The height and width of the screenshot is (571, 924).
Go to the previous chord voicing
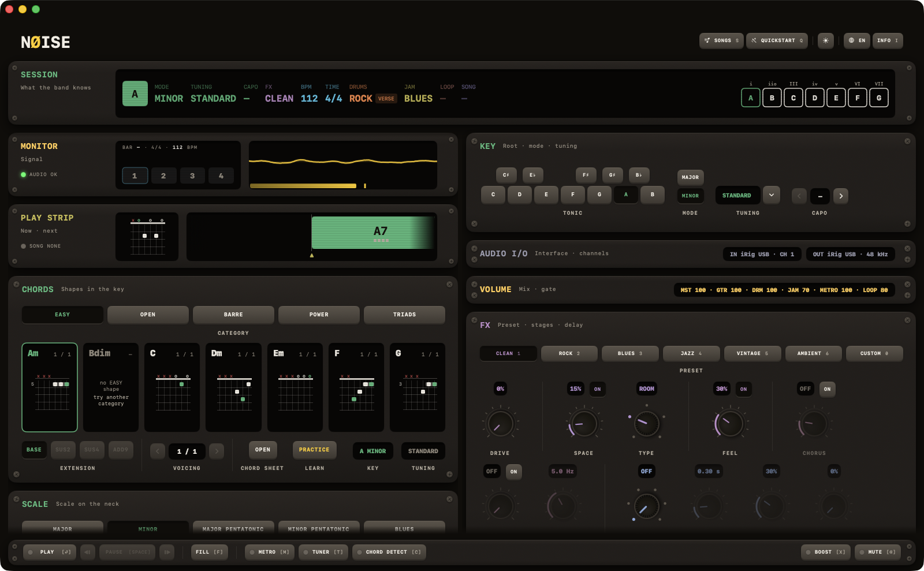tap(158, 451)
